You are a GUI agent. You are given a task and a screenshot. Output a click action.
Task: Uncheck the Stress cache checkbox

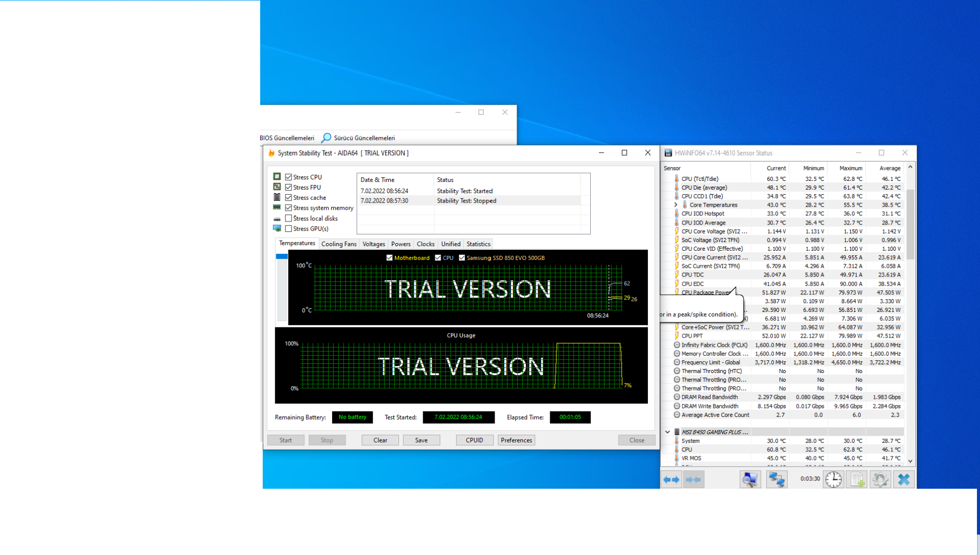pyautogui.click(x=288, y=198)
